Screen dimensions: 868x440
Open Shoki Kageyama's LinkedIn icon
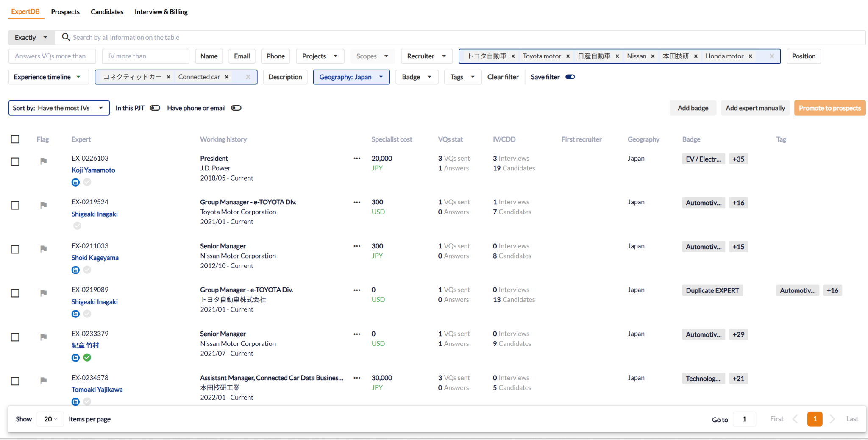click(75, 270)
